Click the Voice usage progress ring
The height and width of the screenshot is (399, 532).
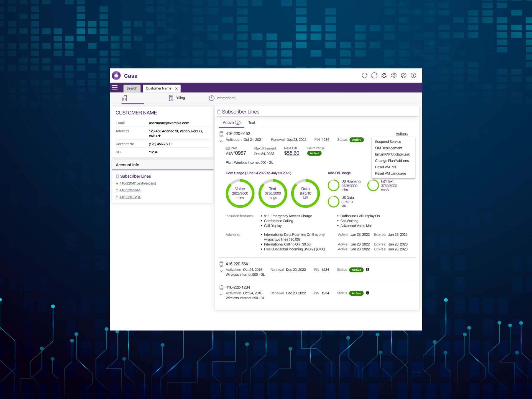(240, 193)
